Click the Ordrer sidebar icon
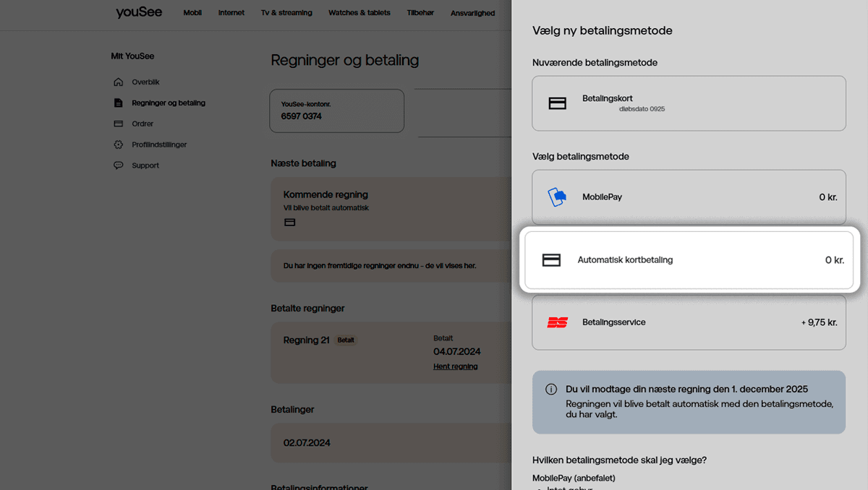Viewport: 868px width, 490px height. click(x=119, y=124)
